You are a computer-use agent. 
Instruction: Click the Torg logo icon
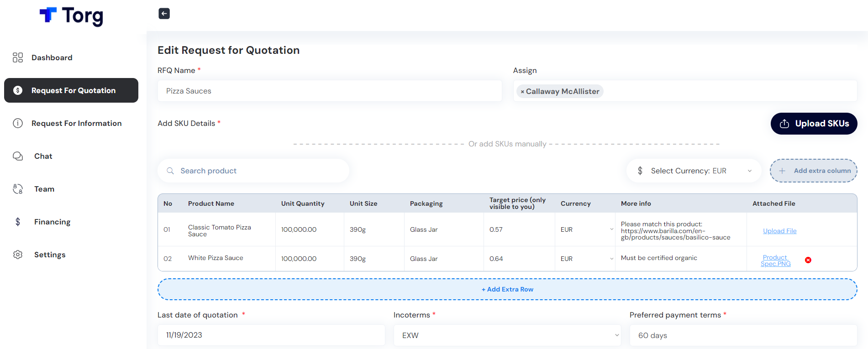click(48, 15)
